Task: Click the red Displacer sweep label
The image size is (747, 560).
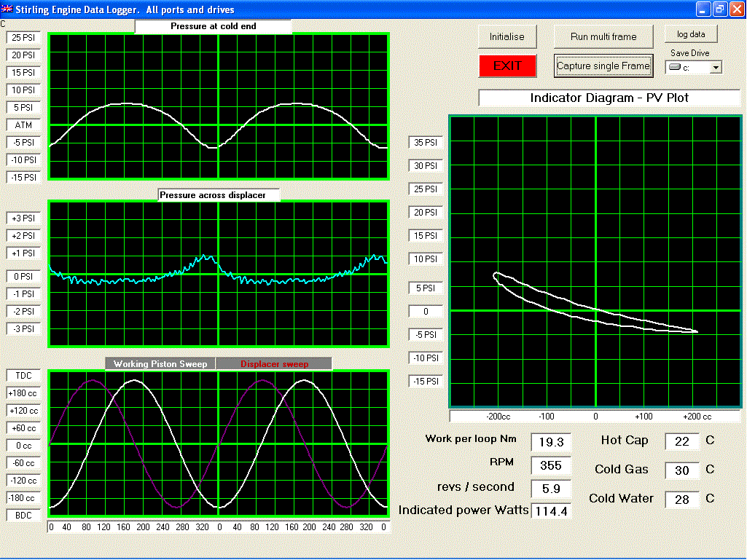Action: (x=275, y=364)
